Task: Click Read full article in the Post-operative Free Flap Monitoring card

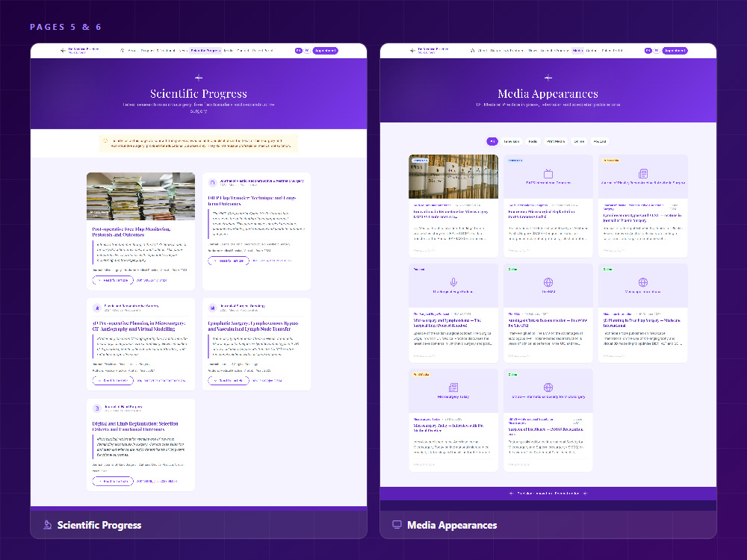Action: 113,281
